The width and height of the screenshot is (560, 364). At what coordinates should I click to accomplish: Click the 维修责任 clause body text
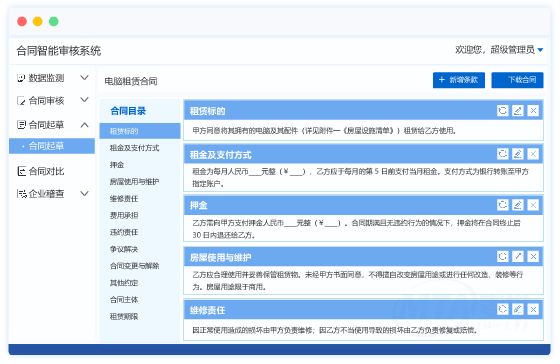[x=335, y=330]
